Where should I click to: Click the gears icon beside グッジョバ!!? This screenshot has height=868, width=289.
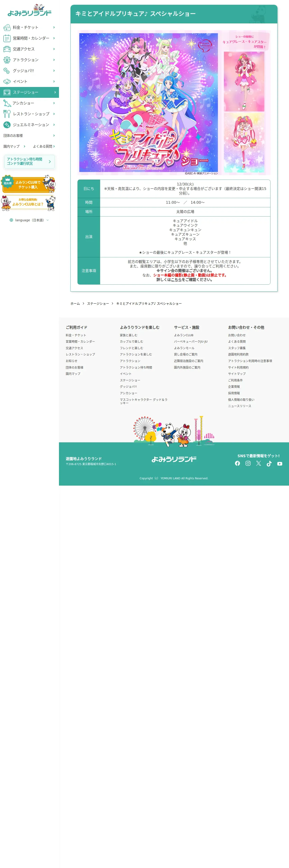tap(7, 71)
